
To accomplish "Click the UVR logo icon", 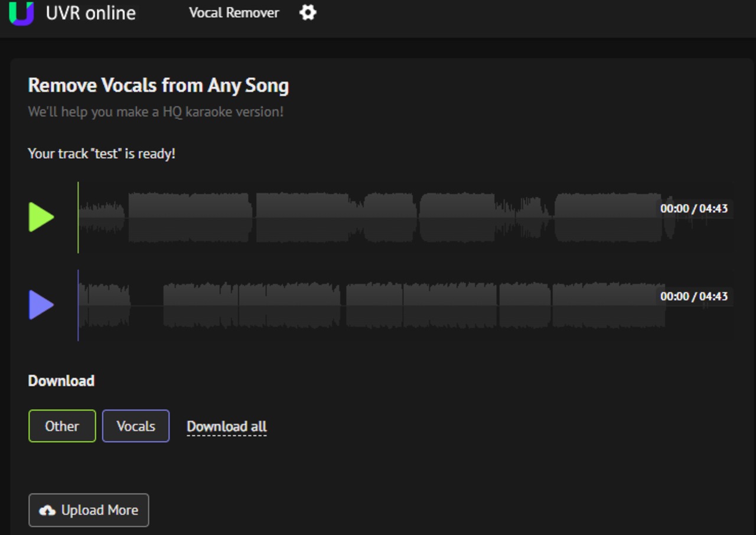I will (x=22, y=13).
